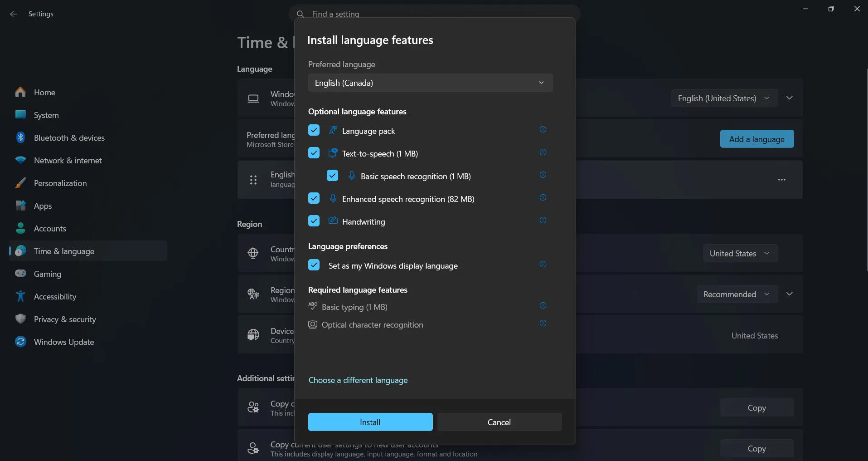Click the Accounts icon in sidebar

coord(20,228)
